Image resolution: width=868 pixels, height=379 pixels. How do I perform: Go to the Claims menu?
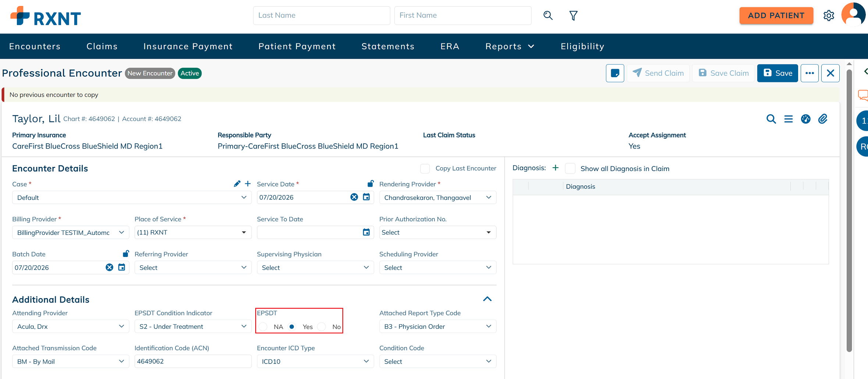(x=102, y=46)
